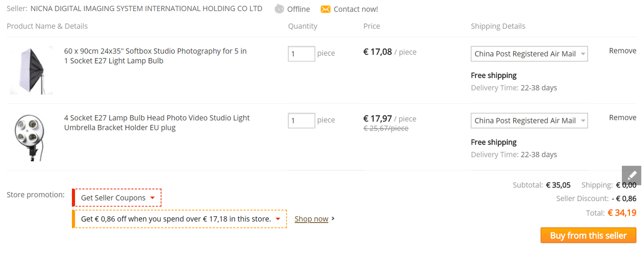Click the Buy from this seller button
644x253 pixels.
point(588,235)
